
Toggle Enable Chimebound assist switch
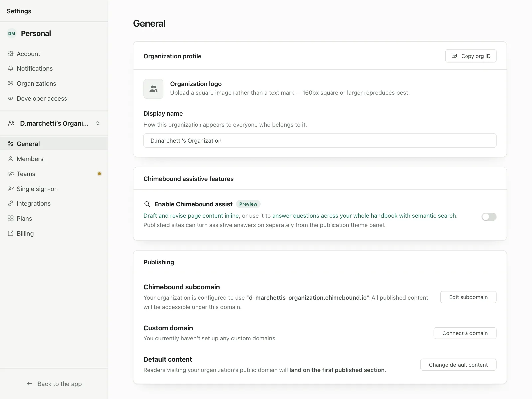click(489, 217)
